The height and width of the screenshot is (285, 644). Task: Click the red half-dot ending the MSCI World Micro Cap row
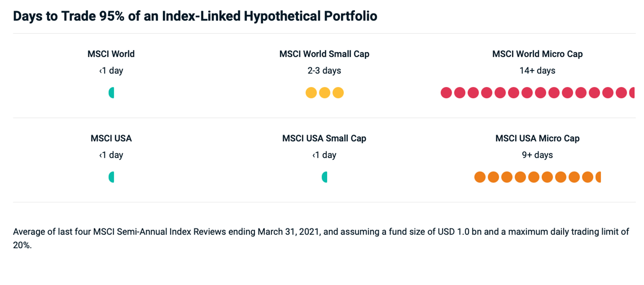pos(632,93)
